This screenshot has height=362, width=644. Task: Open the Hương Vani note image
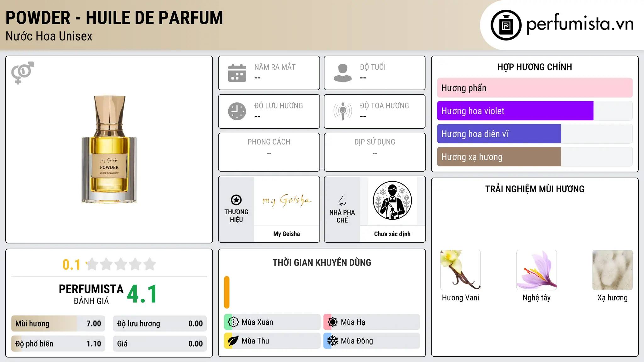(460, 270)
